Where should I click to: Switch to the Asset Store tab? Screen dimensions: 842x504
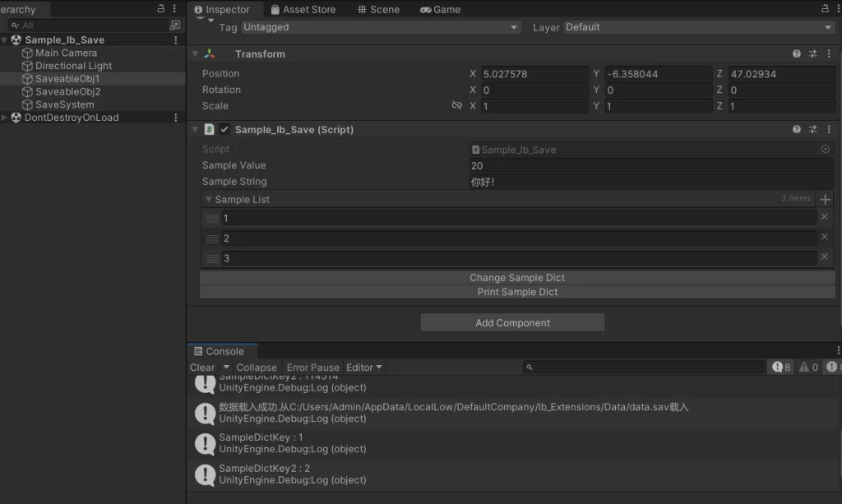click(303, 9)
